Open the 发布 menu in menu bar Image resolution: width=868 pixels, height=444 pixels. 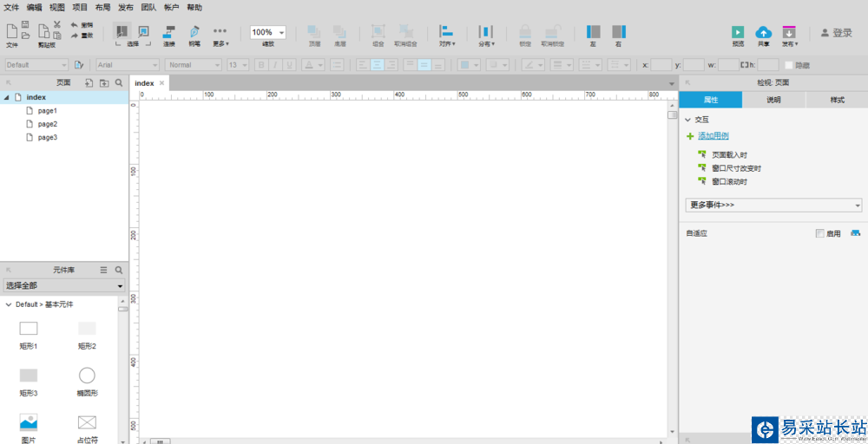(126, 8)
